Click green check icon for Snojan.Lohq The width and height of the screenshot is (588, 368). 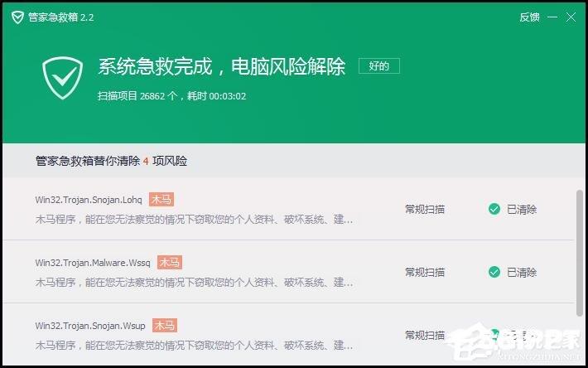(x=494, y=209)
